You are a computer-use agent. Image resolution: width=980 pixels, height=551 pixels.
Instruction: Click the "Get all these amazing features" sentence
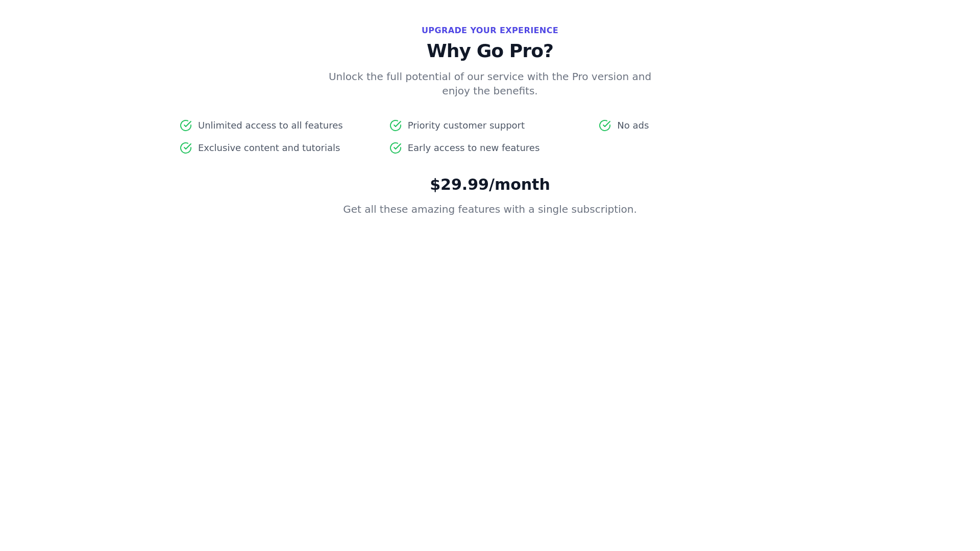point(489,209)
